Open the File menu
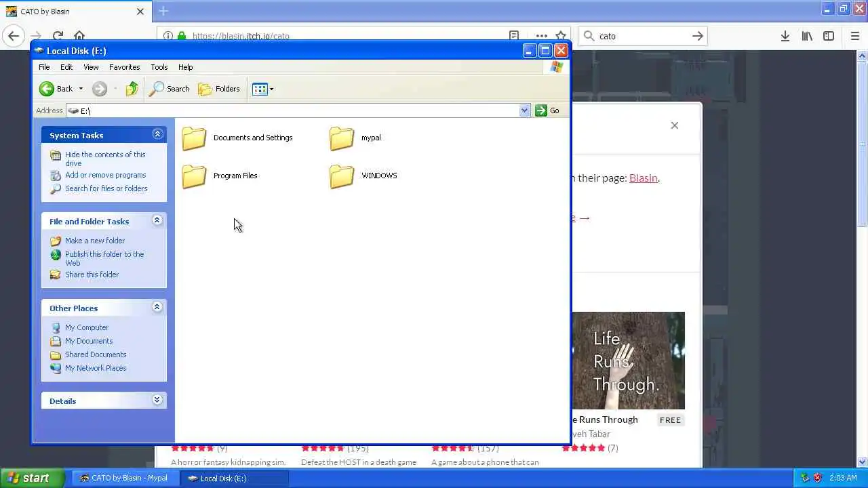The height and width of the screenshot is (488, 868). (44, 67)
